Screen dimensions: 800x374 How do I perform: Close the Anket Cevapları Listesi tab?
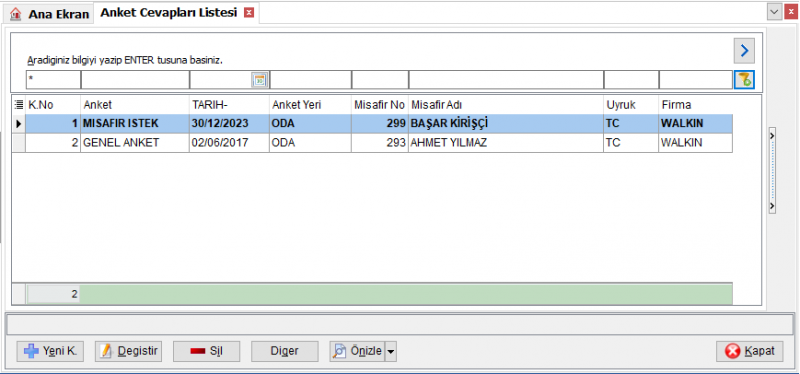(x=248, y=13)
